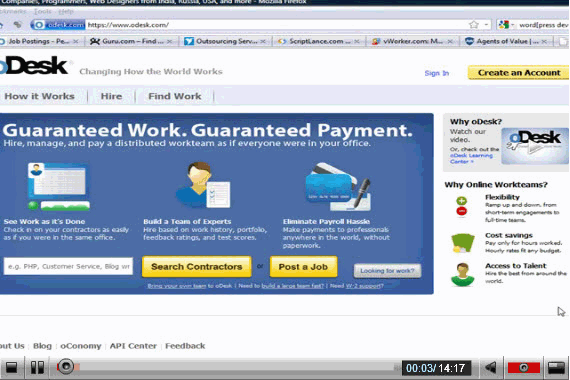
Task: Click the contractor search input field
Action: point(68,266)
